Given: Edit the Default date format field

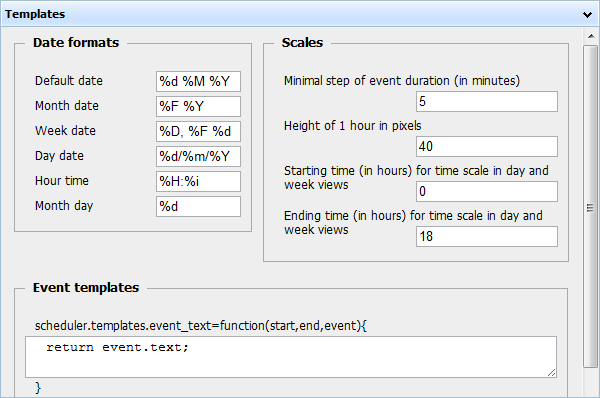Looking at the screenshot, I should [x=198, y=82].
